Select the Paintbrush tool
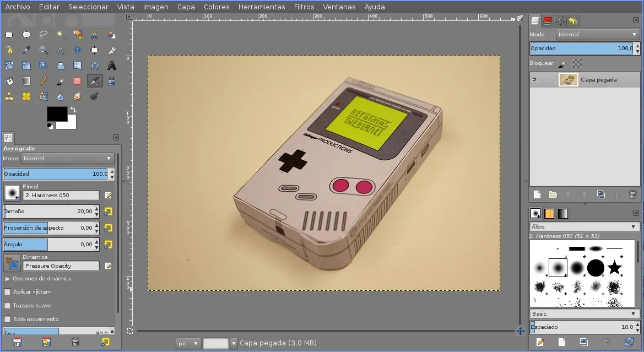Image resolution: width=644 pixels, height=352 pixels. click(x=61, y=81)
